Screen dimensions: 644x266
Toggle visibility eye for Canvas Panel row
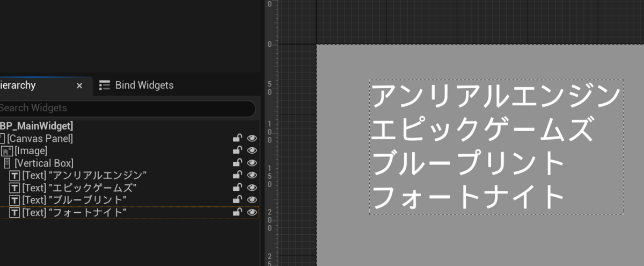[x=252, y=139]
